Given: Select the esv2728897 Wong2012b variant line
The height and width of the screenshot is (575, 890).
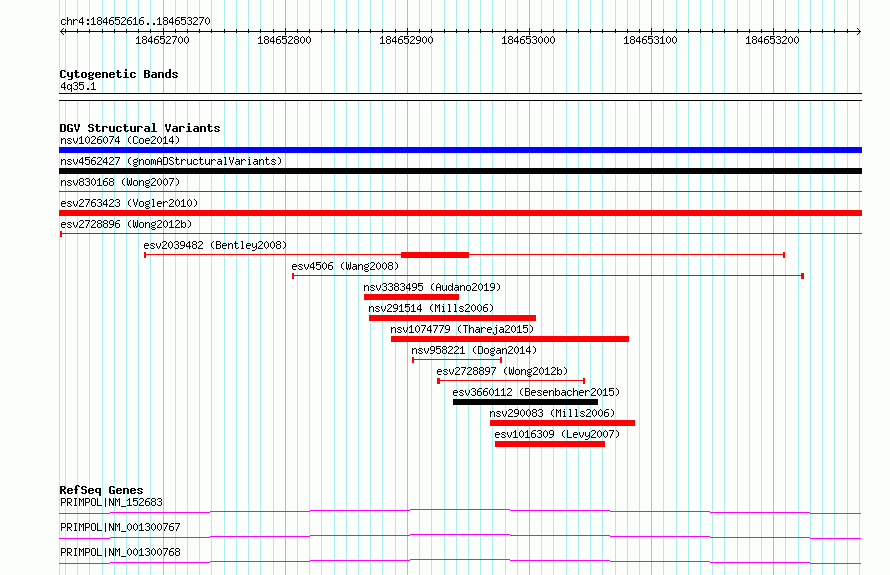Looking at the screenshot, I should [x=511, y=381].
